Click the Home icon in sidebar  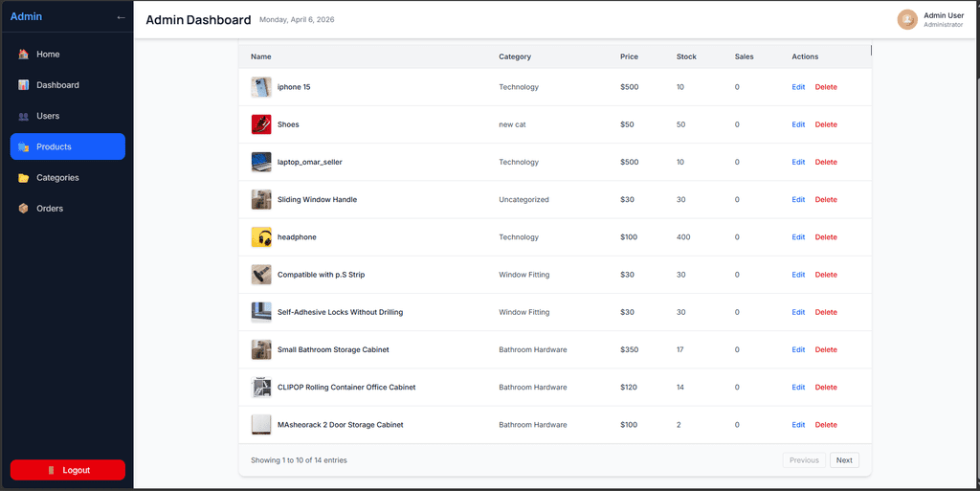[x=23, y=55]
